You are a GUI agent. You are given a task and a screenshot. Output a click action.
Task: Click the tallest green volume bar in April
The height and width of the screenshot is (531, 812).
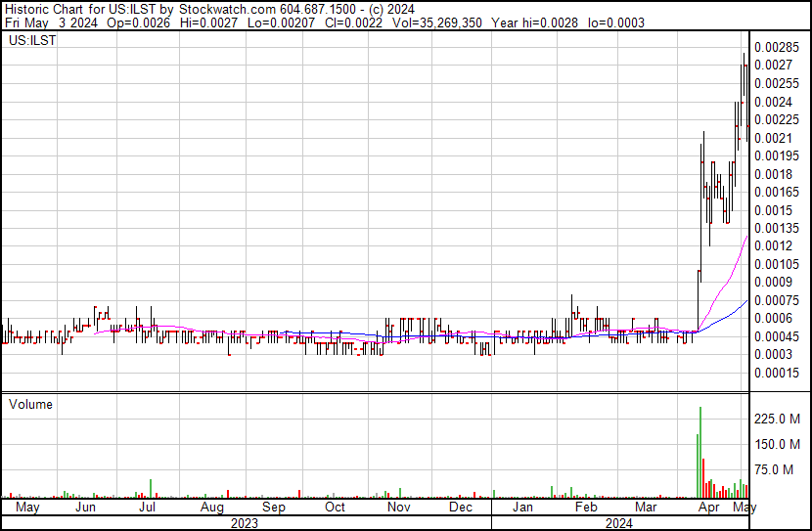pyautogui.click(x=700, y=453)
